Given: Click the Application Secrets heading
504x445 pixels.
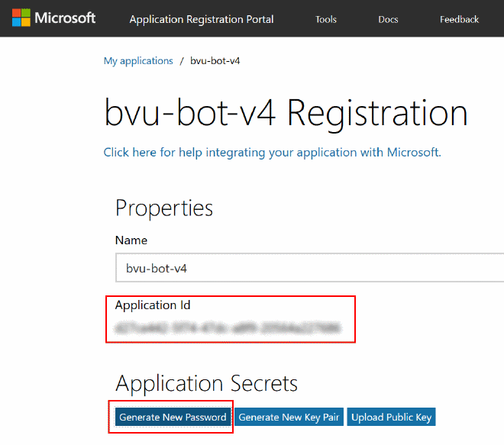Looking at the screenshot, I should tap(206, 382).
